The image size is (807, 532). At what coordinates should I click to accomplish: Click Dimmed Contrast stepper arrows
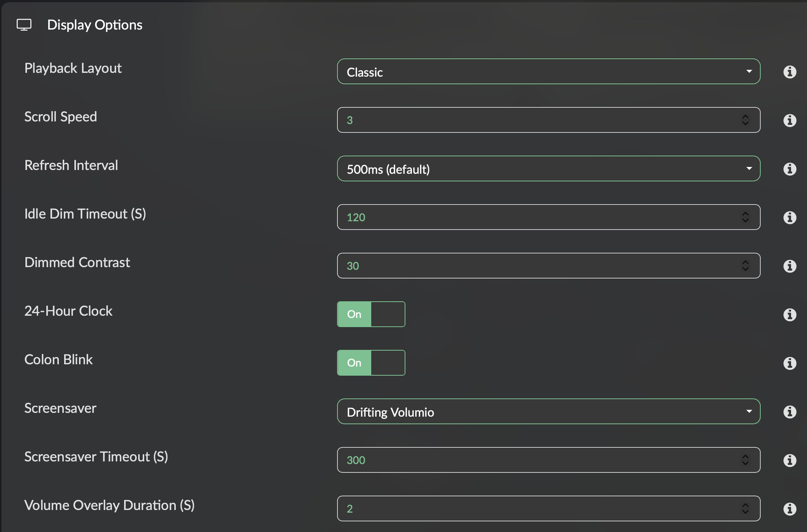745,266
